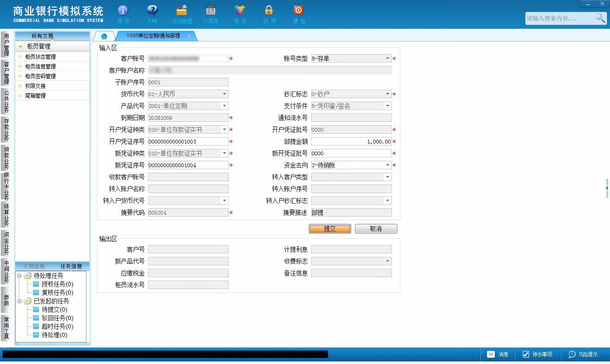Open 系统配置 system configuration icon
Image resolution: width=610 pixels, height=364 pixels.
pyautogui.click(x=182, y=14)
